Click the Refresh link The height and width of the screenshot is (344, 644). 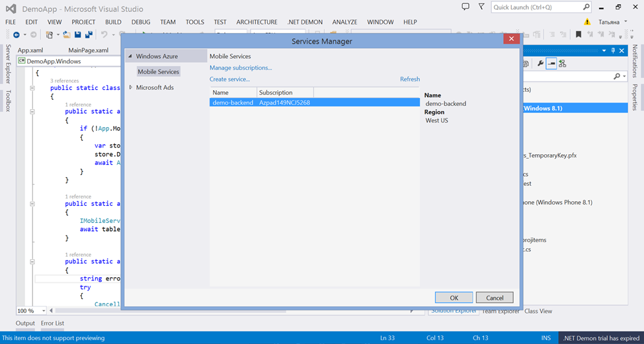[410, 79]
